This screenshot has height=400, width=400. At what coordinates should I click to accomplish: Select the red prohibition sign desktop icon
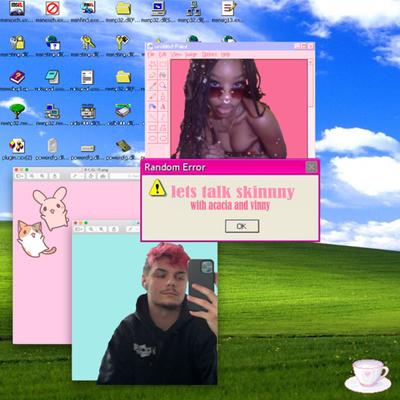point(52,8)
